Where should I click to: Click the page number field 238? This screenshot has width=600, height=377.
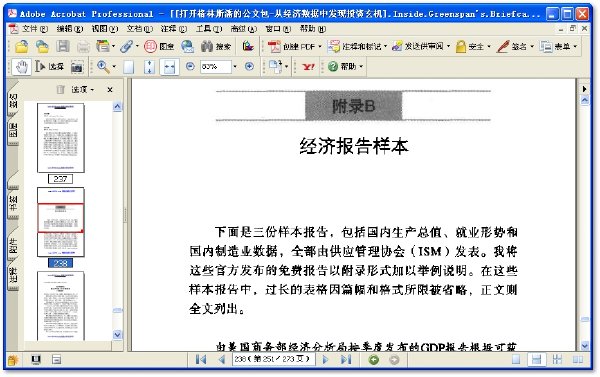[273, 359]
